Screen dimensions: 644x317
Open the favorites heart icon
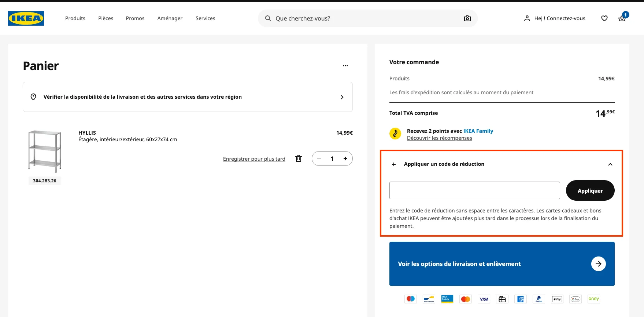click(604, 18)
